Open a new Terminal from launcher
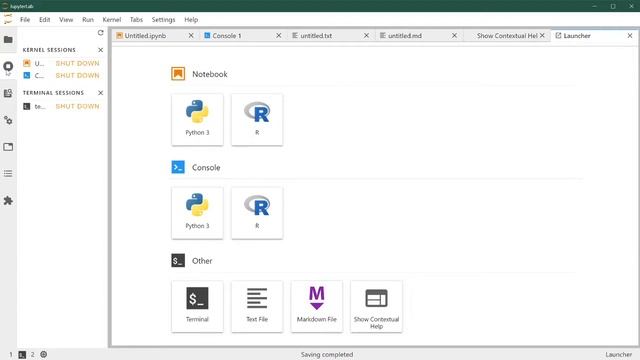Screen dimensions: 640x360 (198, 307)
